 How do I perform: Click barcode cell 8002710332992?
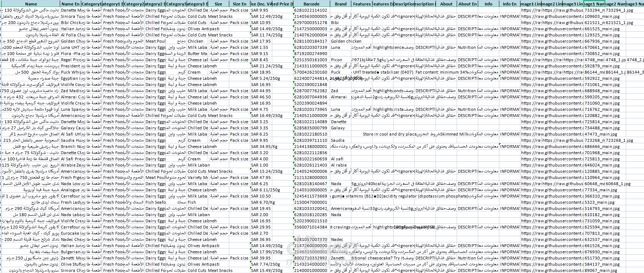tap(312, 258)
